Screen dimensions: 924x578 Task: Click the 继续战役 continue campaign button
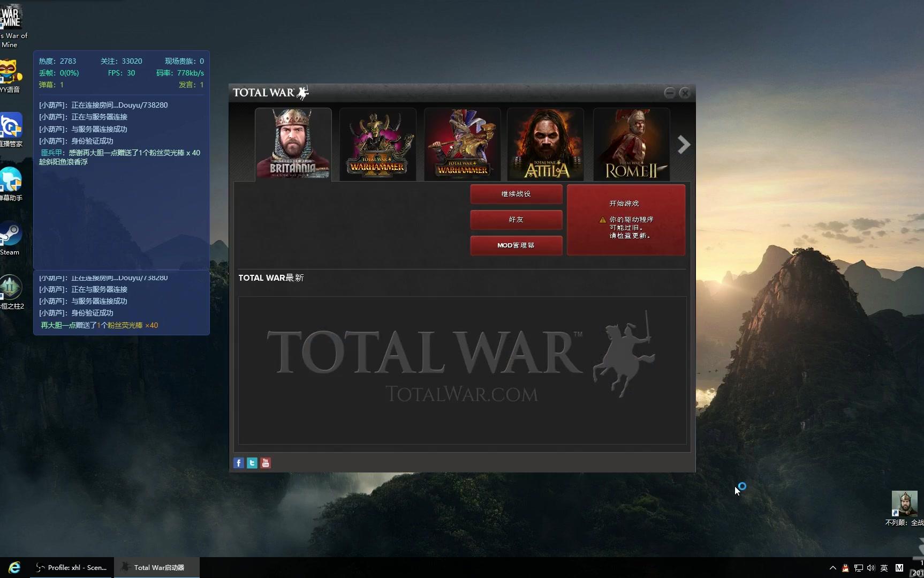click(x=516, y=194)
